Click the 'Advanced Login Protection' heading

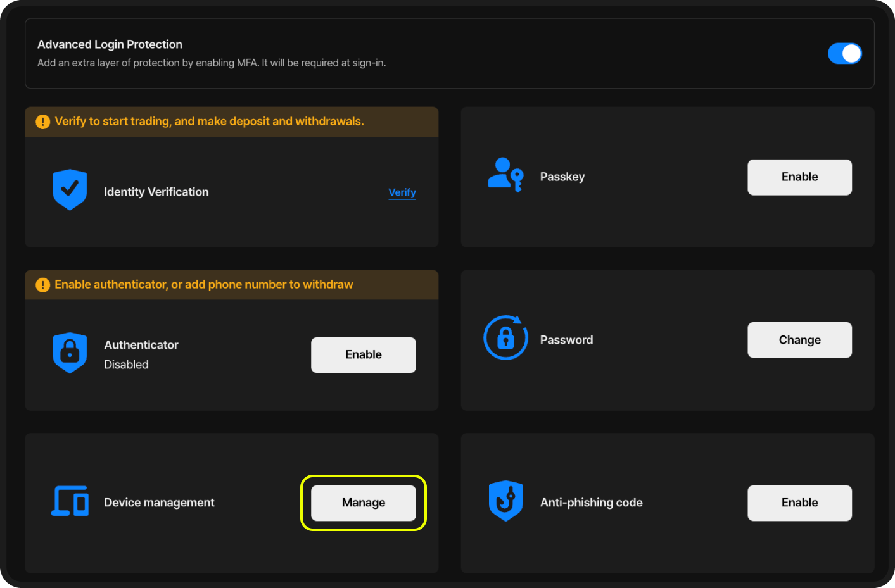click(110, 44)
